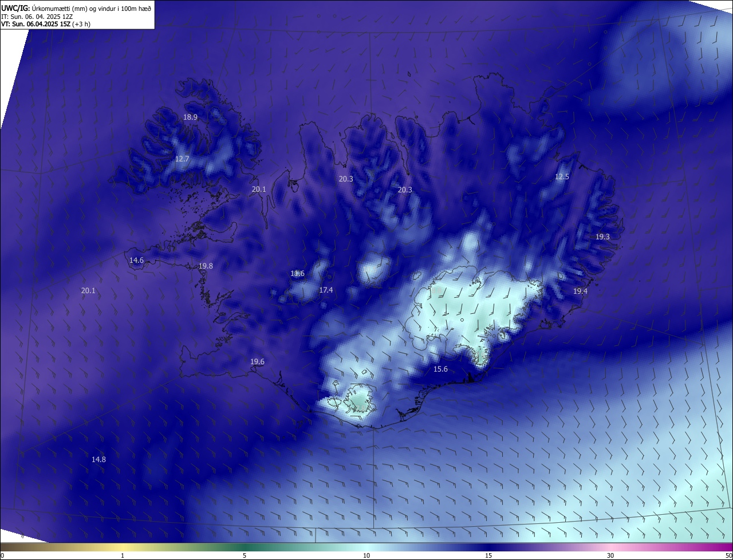Select the 11.6 value label

point(297,274)
